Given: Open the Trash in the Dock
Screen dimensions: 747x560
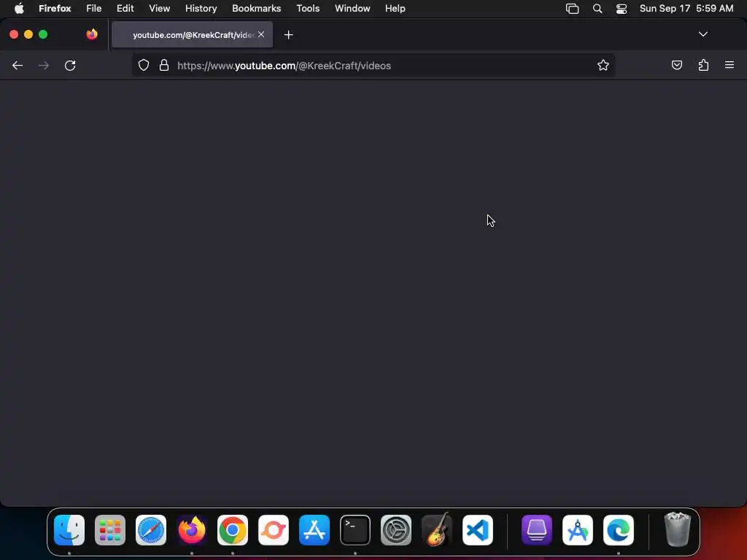Looking at the screenshot, I should 677,529.
